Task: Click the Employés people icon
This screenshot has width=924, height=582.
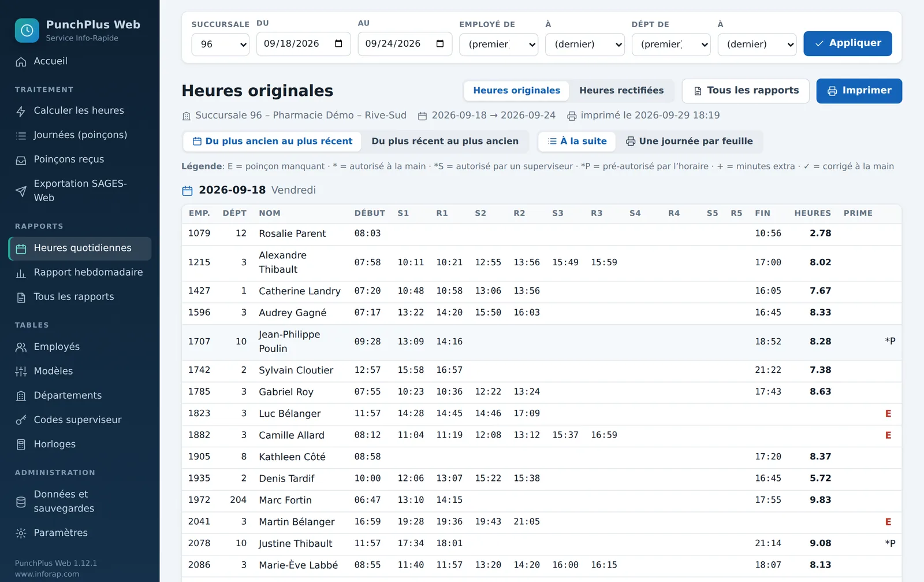Action: tap(21, 347)
